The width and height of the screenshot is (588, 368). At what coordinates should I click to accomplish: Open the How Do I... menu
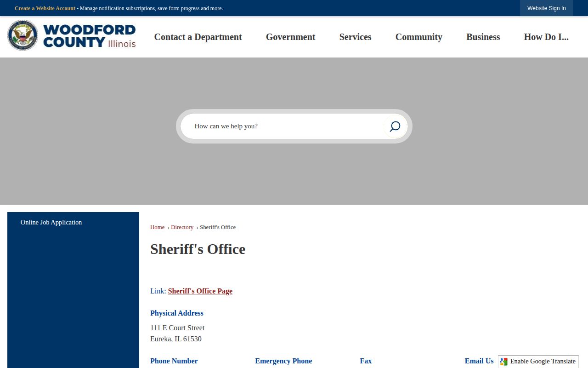pos(546,37)
